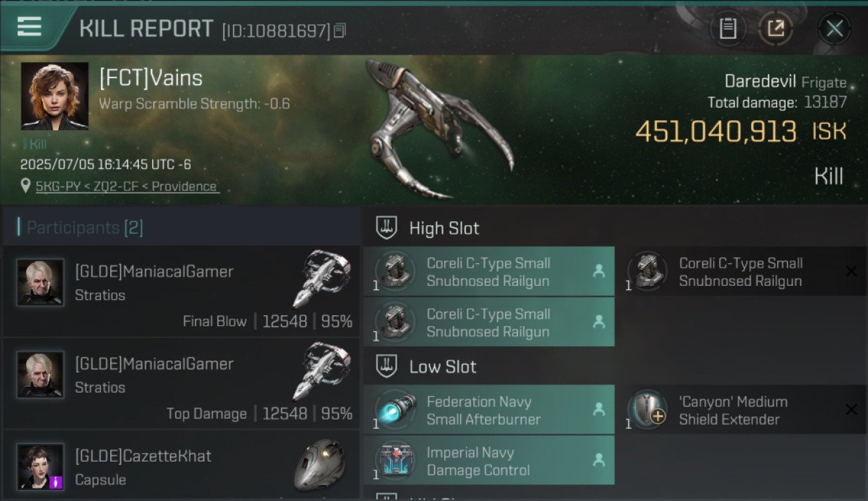Click person icon on Imperial Navy Damage Control
This screenshot has height=501, width=868.
click(x=599, y=460)
